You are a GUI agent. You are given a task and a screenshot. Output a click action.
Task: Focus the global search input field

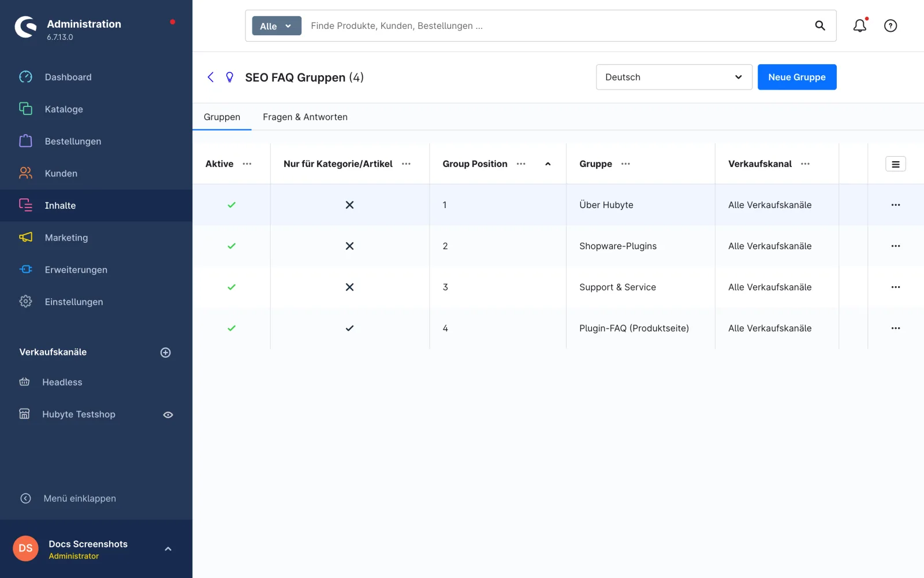pos(557,25)
